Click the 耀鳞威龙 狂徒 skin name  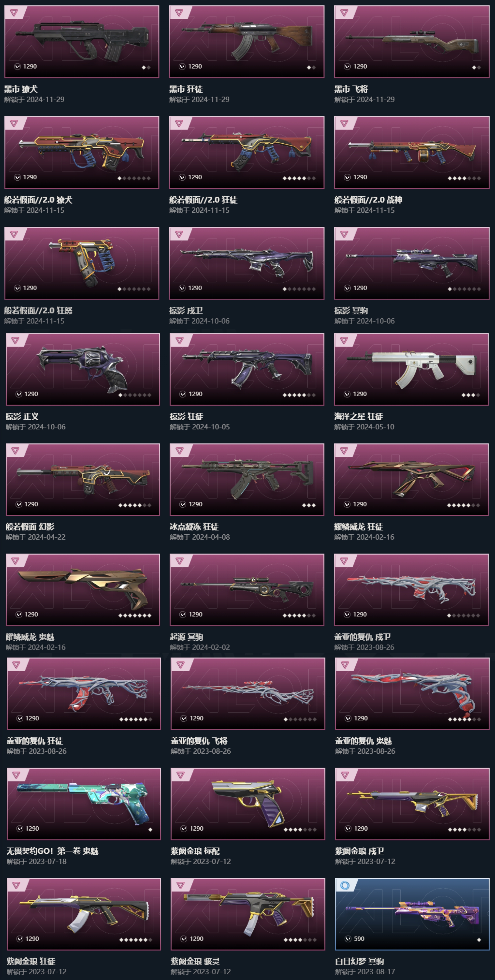[358, 527]
